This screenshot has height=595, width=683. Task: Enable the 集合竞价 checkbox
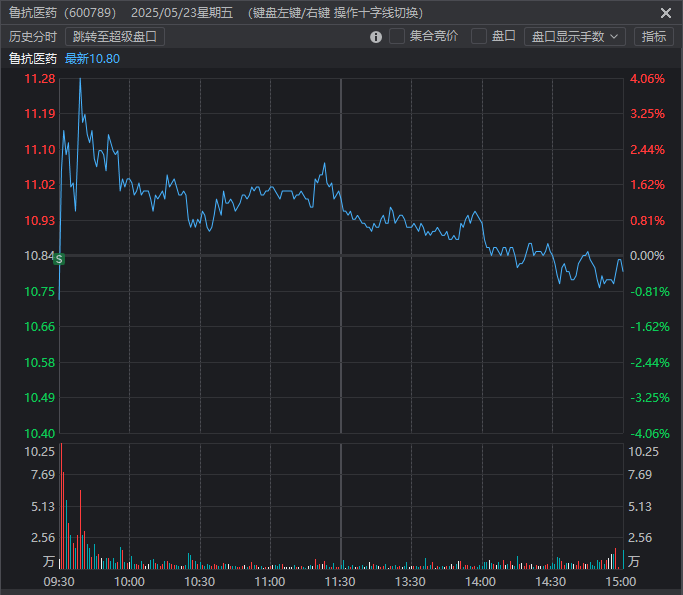pyautogui.click(x=397, y=37)
